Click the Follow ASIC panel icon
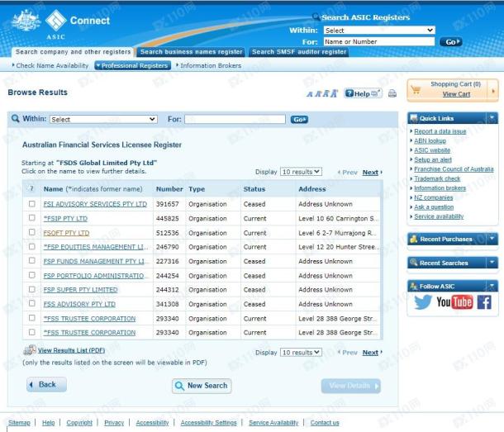This screenshot has height=432, width=504. [414, 286]
